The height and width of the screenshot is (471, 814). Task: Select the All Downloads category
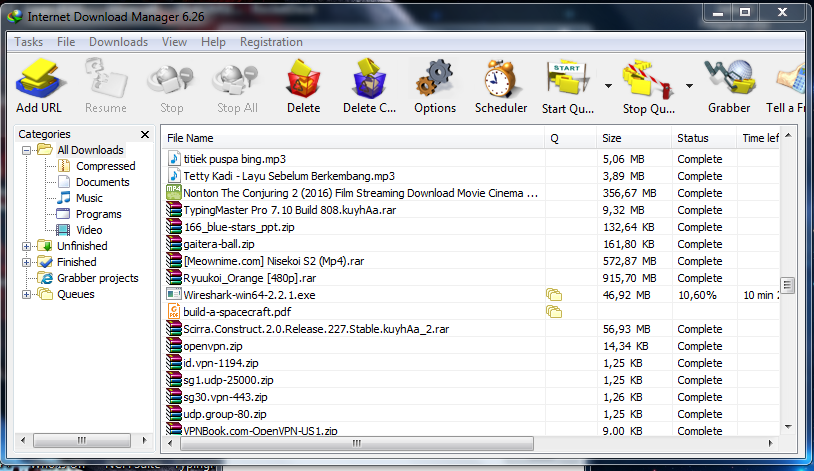90,150
